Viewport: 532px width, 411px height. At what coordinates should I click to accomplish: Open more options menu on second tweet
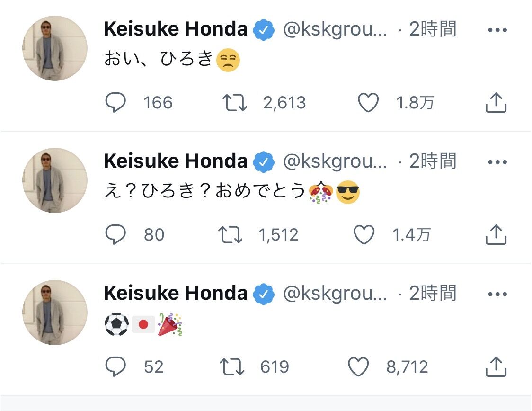497,162
